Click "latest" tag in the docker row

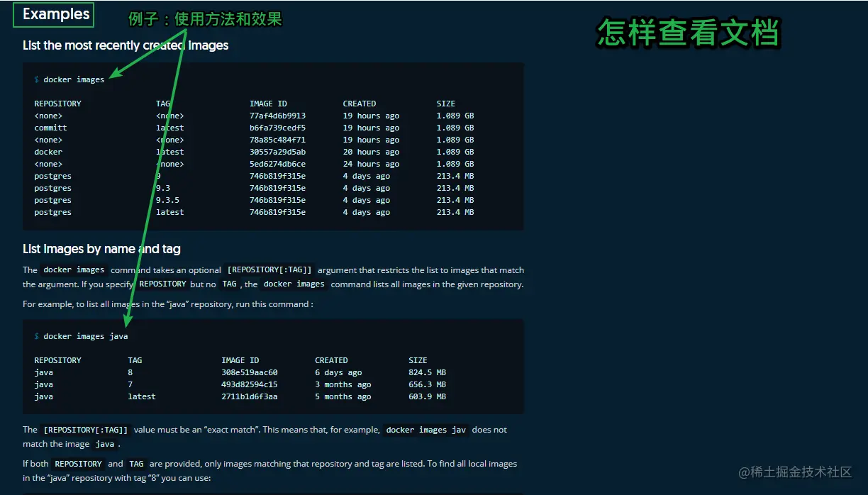pyautogui.click(x=169, y=152)
